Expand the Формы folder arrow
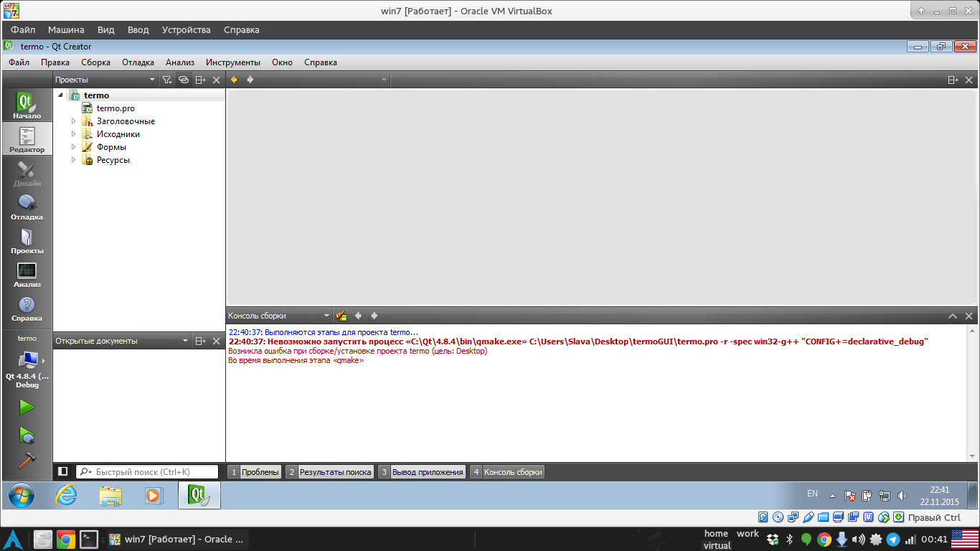 (x=73, y=147)
